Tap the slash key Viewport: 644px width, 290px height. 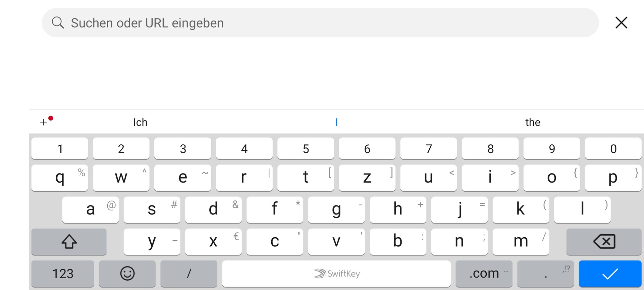[189, 274]
